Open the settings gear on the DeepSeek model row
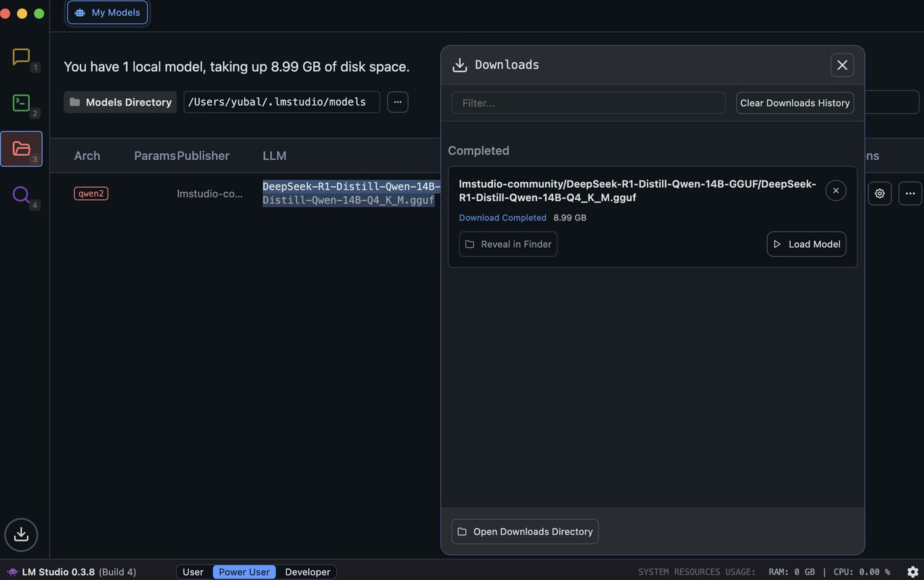Image resolution: width=924 pixels, height=580 pixels. (x=879, y=193)
